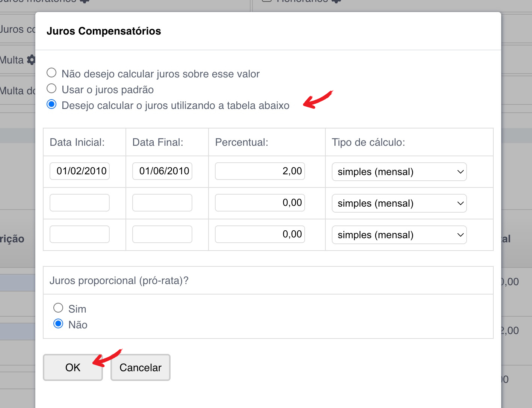Choose the 'Usar o juros padrão' option

click(51, 89)
